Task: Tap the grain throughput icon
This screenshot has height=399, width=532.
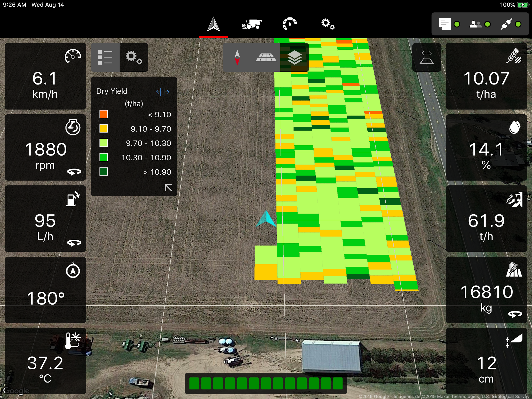Action: point(514,199)
